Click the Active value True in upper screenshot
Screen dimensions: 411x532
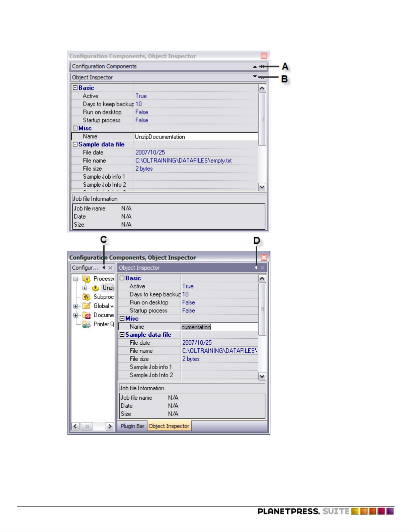click(141, 96)
